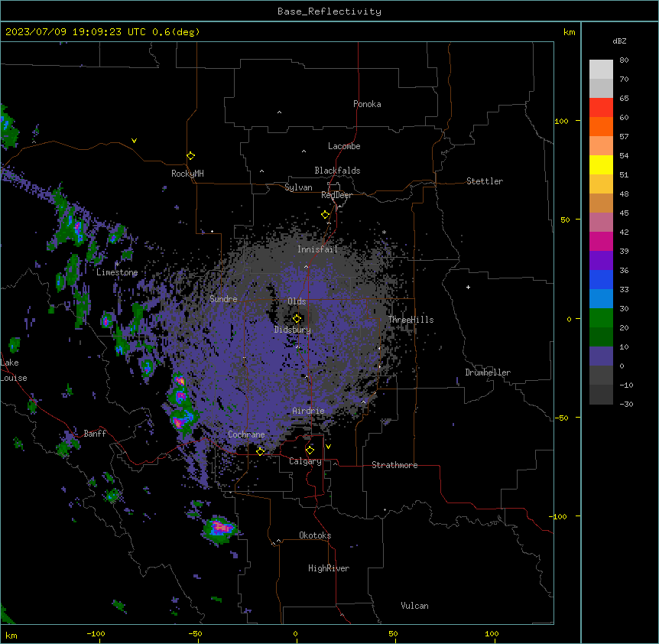Screen dimensions: 659x644
Task: Select the bright green 20–30 dBZ swatch
Action: click(601, 318)
